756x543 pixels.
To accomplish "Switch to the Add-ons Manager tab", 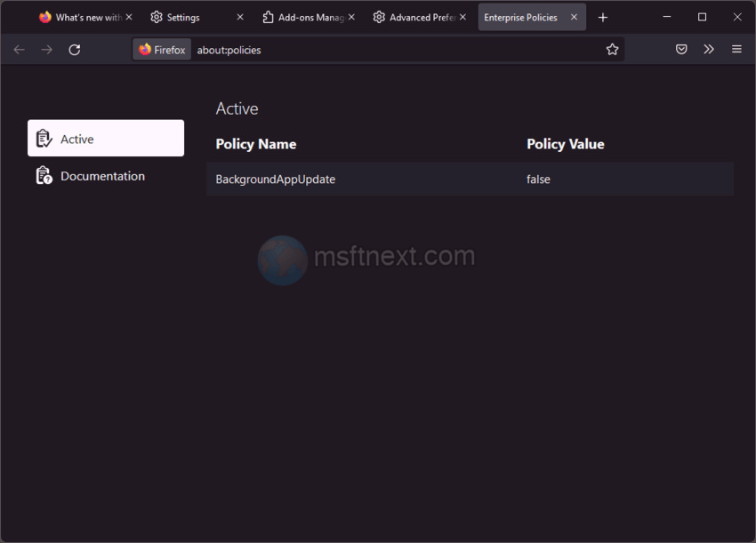I will (x=302, y=17).
